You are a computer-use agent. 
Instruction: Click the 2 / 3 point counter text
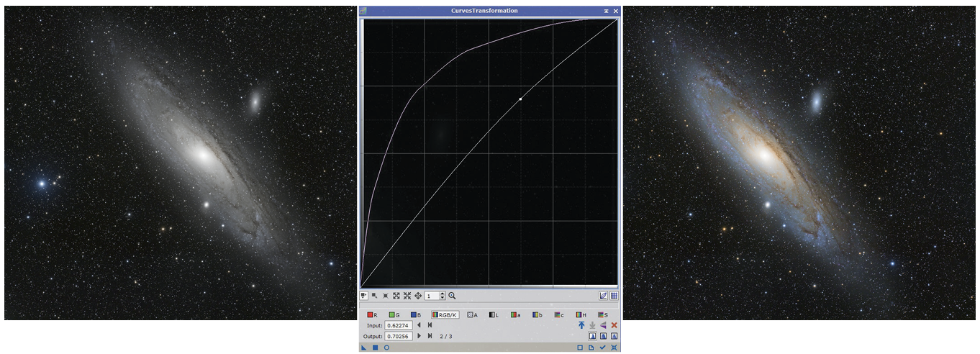(446, 336)
